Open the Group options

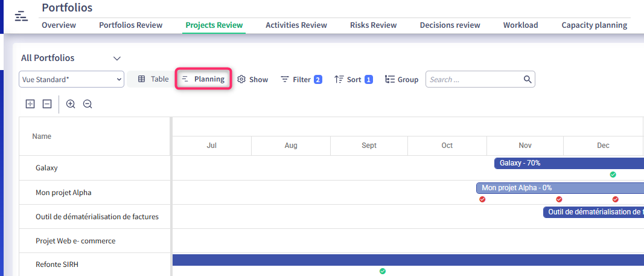[401, 79]
